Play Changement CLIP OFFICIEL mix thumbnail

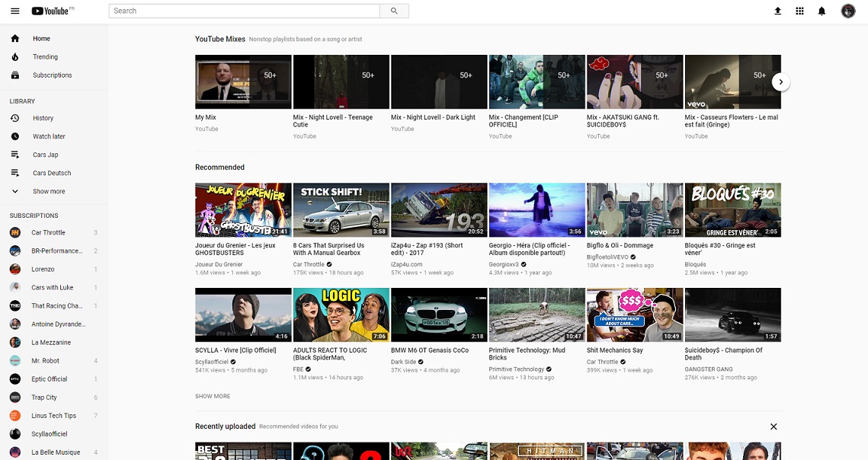click(x=537, y=81)
